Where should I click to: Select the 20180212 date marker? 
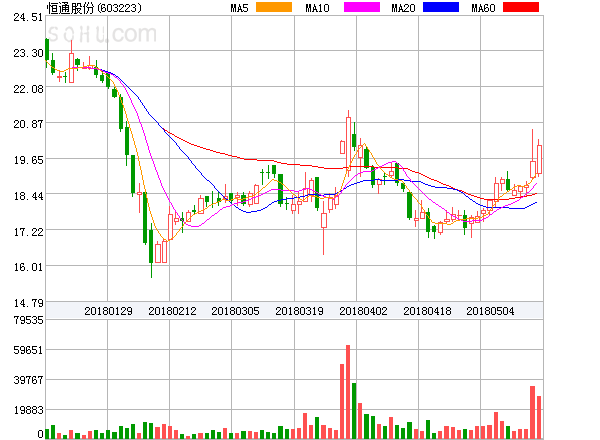point(172,311)
